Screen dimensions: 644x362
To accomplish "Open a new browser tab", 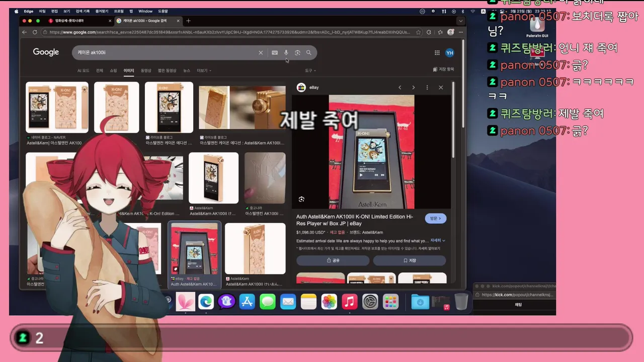I will coord(188,21).
